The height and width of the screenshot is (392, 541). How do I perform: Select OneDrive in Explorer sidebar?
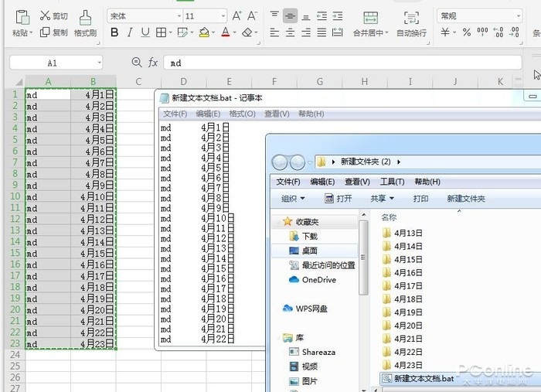point(312,280)
